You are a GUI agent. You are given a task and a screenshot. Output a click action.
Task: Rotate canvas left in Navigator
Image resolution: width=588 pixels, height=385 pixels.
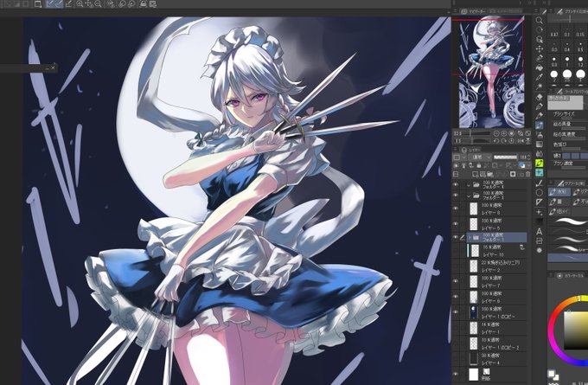pyautogui.click(x=496, y=141)
